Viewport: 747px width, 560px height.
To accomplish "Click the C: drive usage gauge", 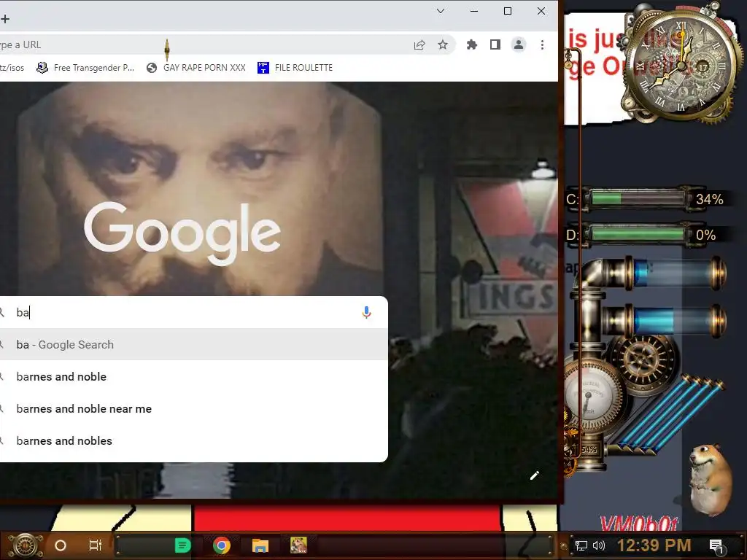I will pos(638,198).
